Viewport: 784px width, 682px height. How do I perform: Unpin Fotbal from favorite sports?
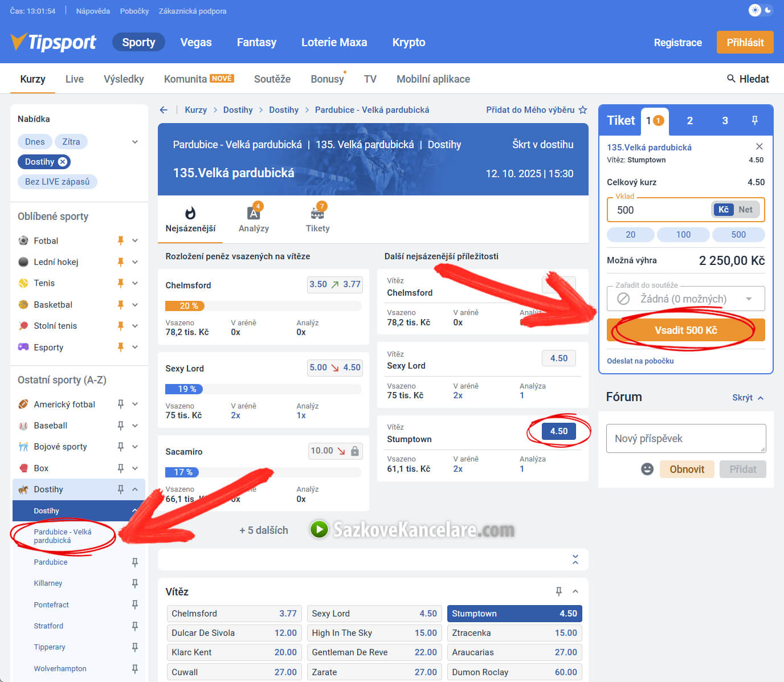coord(120,240)
